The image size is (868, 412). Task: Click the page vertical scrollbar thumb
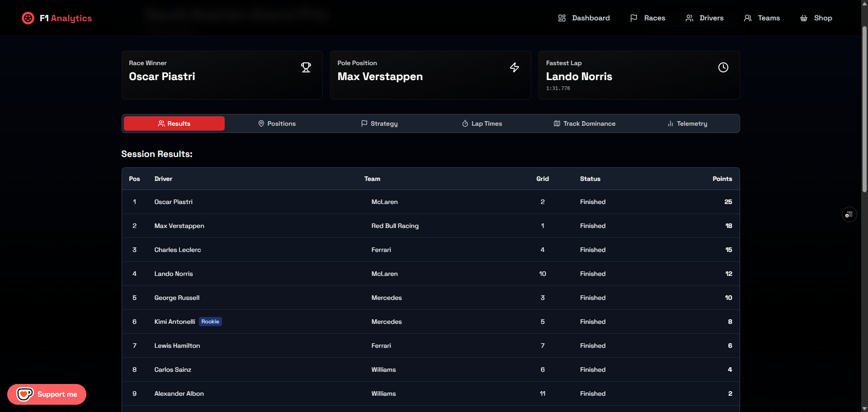(864, 109)
